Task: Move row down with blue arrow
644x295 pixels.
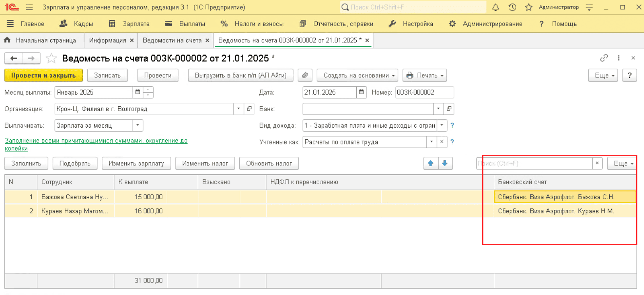Action: (445, 163)
